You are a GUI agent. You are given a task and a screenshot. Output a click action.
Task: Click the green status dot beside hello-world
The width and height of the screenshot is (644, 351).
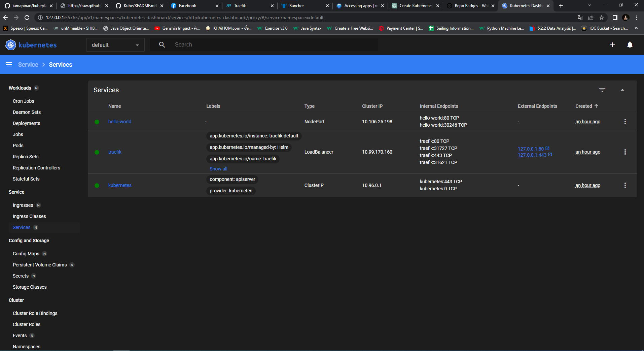[97, 122]
